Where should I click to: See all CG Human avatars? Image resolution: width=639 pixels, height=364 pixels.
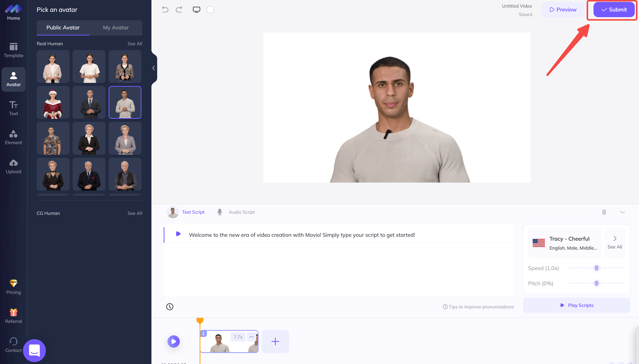click(x=135, y=213)
